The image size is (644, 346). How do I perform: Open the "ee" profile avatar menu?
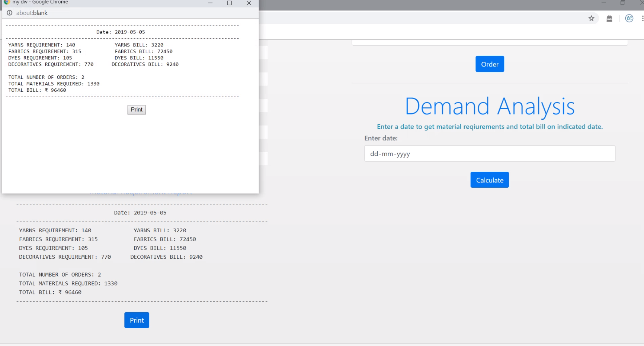click(x=629, y=18)
